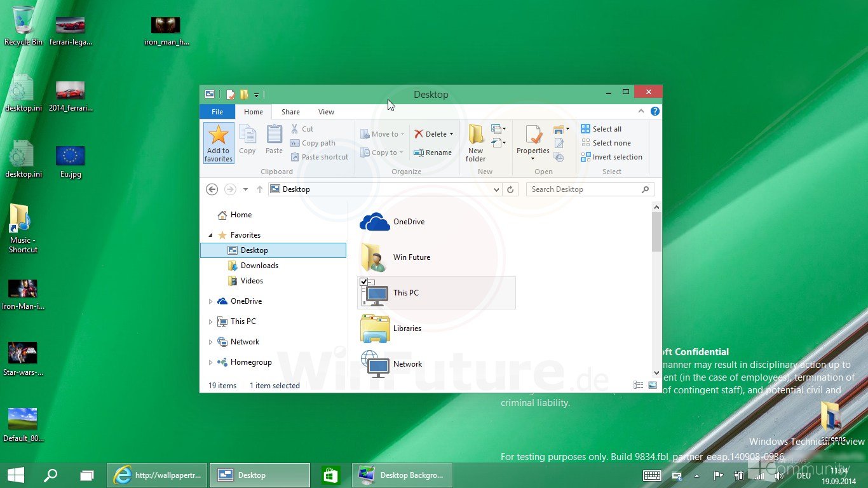Switch to Internet Explorer taskbar window
Image resolution: width=868 pixels, height=488 pixels.
pyautogui.click(x=158, y=475)
